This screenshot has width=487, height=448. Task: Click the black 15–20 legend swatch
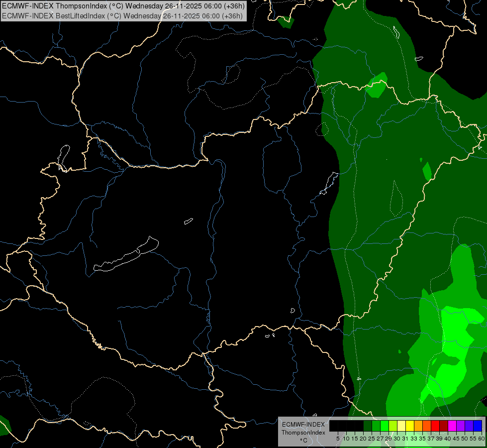[x=359, y=426]
